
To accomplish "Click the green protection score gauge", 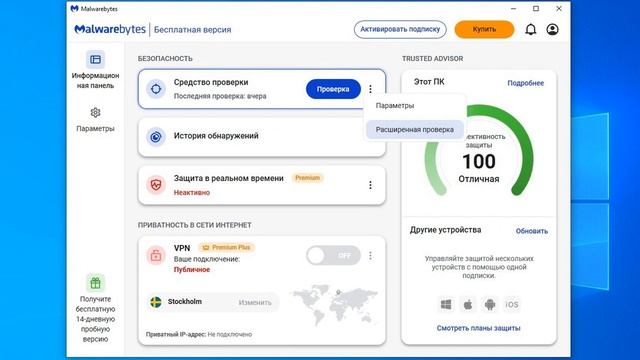I will pyautogui.click(x=479, y=150).
